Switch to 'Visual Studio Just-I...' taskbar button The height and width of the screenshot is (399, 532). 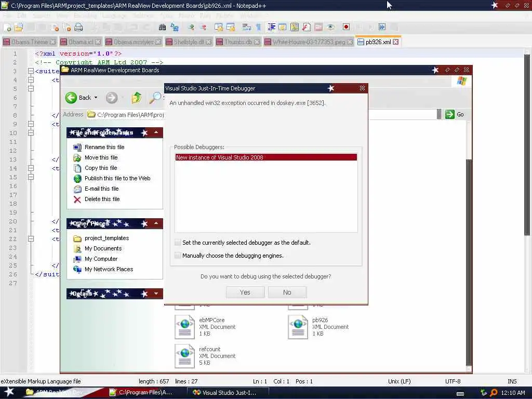pos(228,393)
